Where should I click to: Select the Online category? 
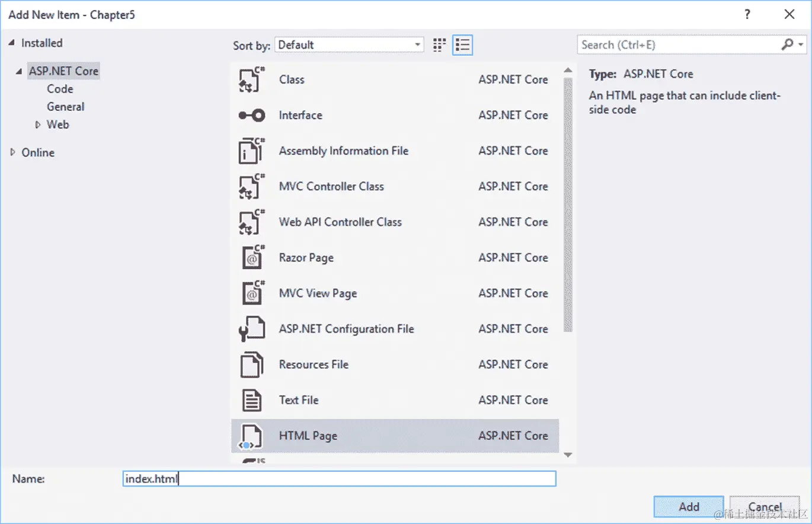click(38, 152)
